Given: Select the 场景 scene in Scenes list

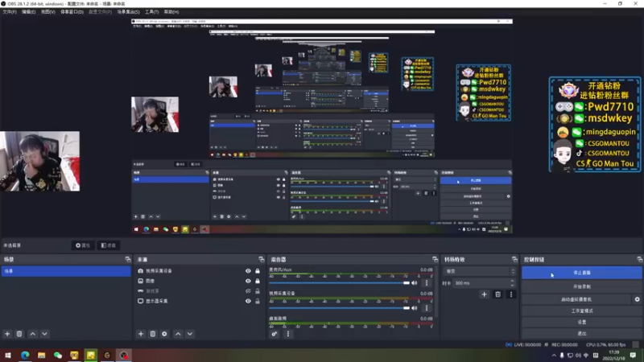Looking at the screenshot, I should (x=66, y=271).
